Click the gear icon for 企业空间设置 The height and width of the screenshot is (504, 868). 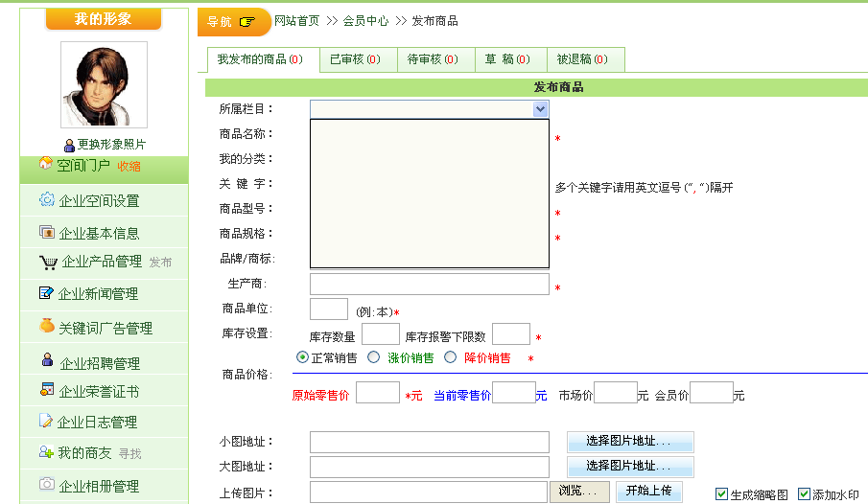coord(47,199)
